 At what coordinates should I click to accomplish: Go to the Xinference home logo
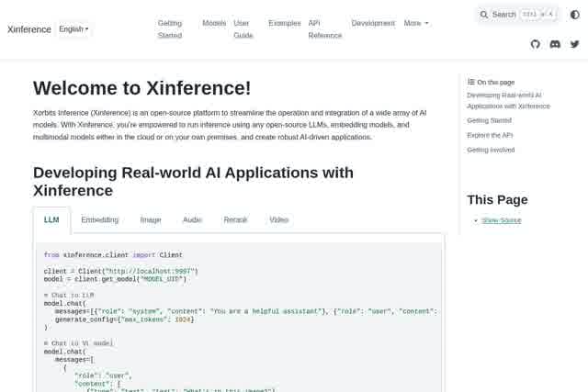coord(29,29)
